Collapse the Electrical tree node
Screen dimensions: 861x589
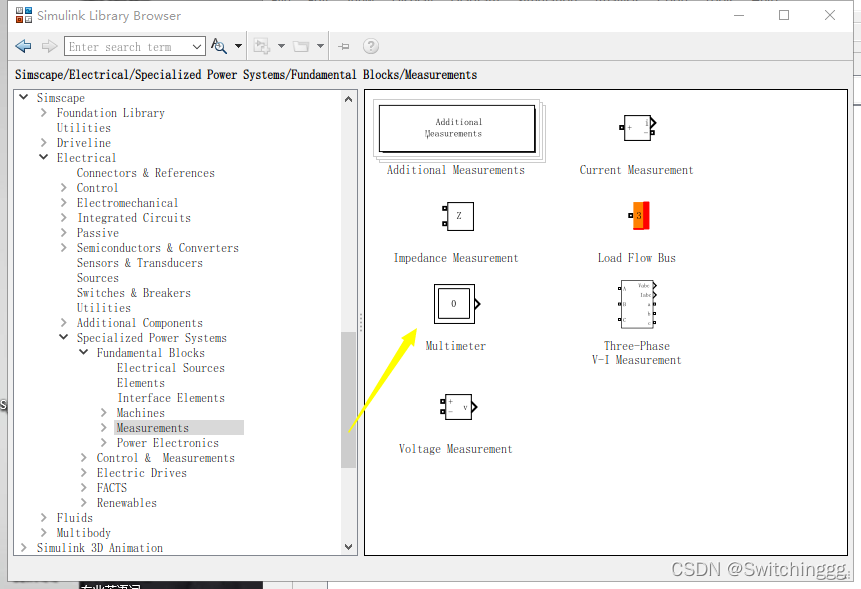pyautogui.click(x=43, y=157)
